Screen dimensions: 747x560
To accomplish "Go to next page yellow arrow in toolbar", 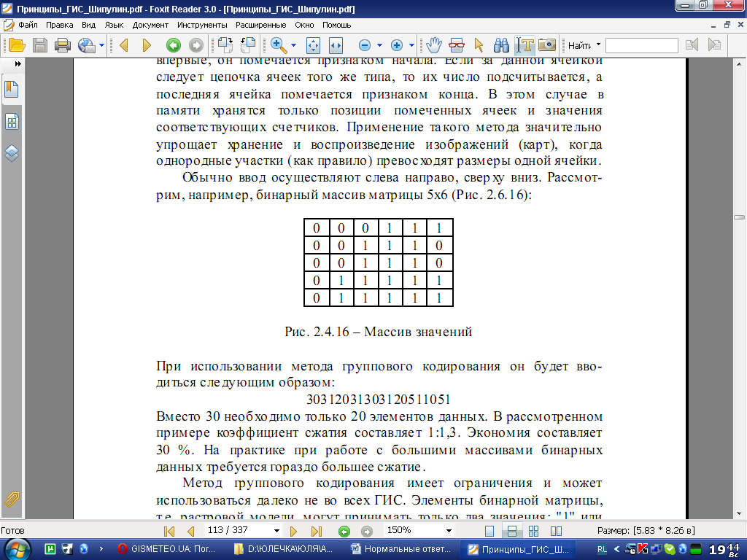I will click(x=146, y=45).
